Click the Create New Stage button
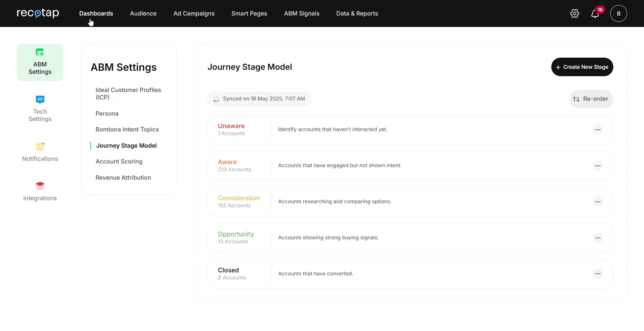 coord(582,67)
